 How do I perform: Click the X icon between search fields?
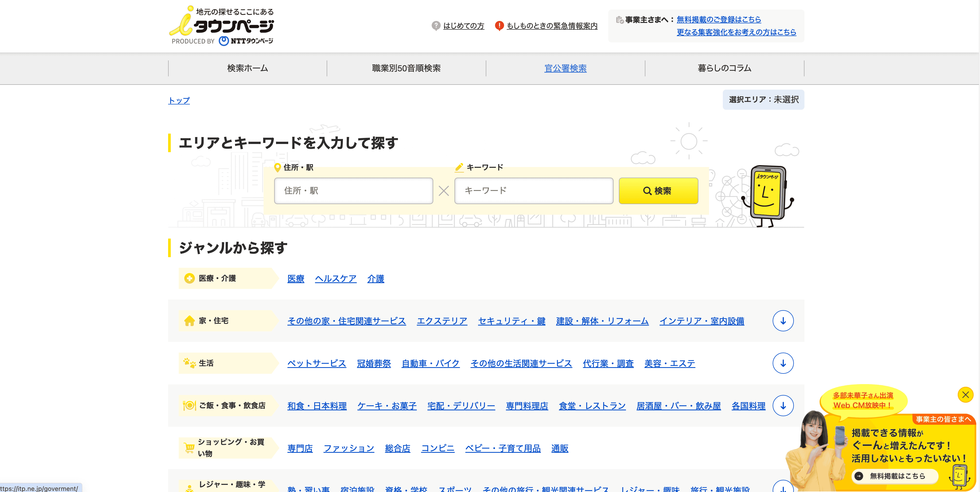(444, 191)
